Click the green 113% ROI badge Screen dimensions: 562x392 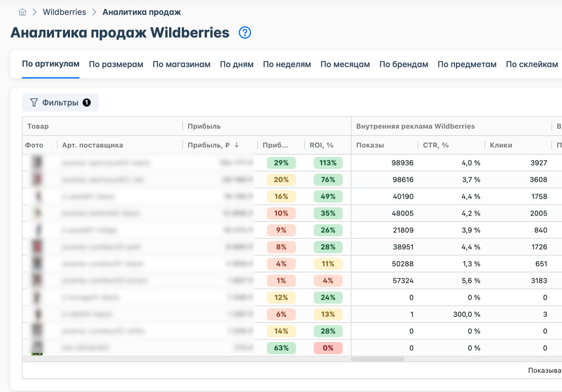tap(328, 163)
